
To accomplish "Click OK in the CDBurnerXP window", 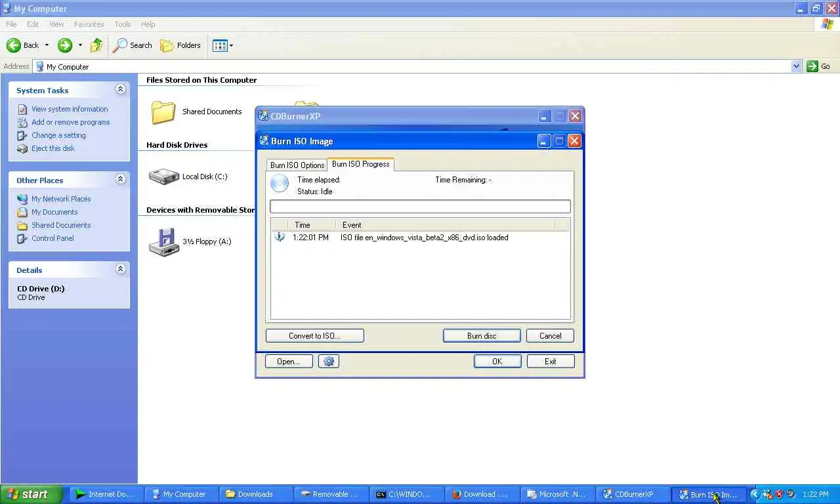I will 497,362.
